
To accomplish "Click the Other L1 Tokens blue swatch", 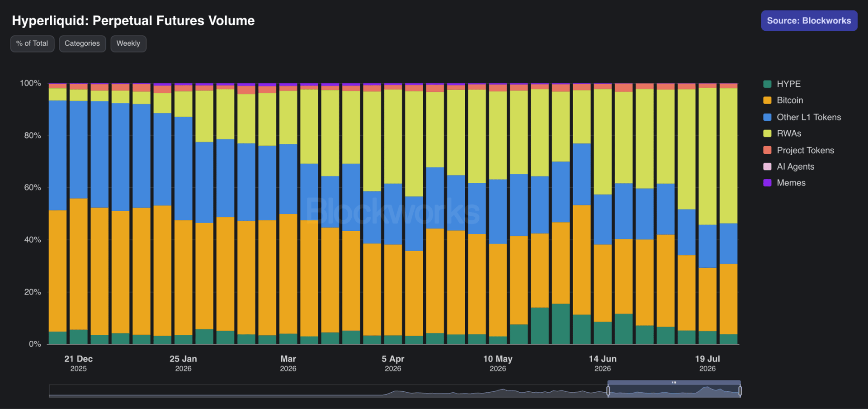I will [x=767, y=117].
